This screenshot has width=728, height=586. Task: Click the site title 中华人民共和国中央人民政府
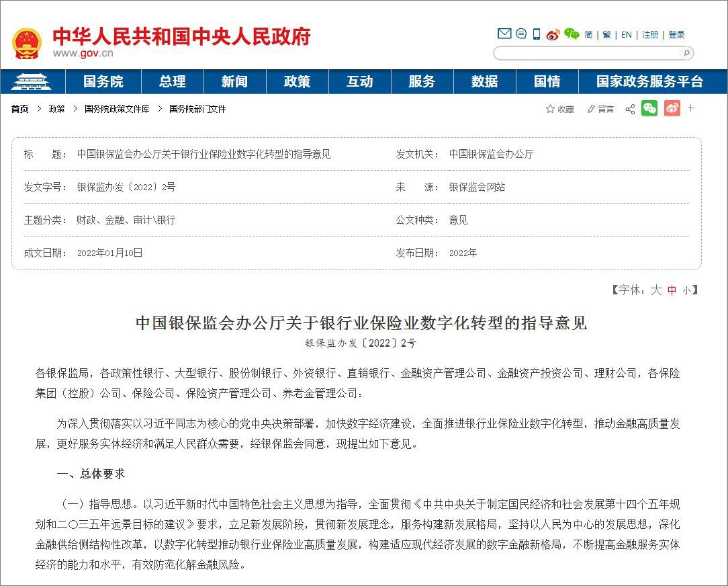(x=181, y=37)
